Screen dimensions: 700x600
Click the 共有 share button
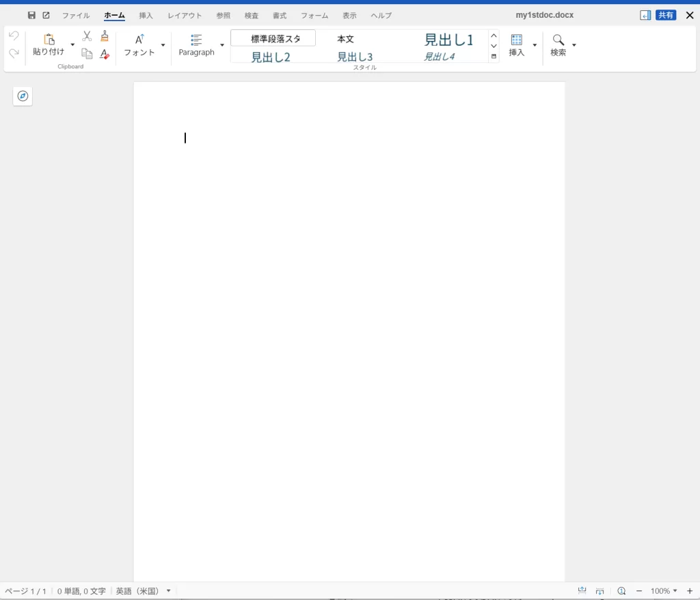pyautogui.click(x=666, y=14)
